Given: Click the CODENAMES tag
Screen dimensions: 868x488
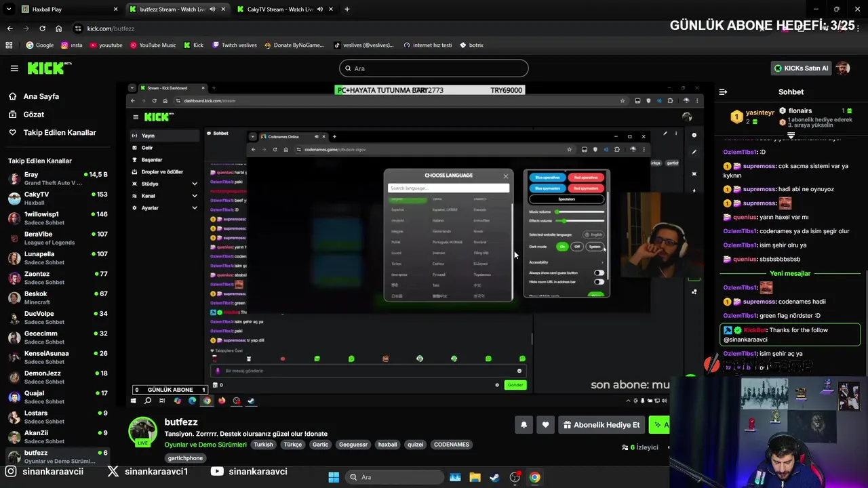Looking at the screenshot, I should coord(451,445).
